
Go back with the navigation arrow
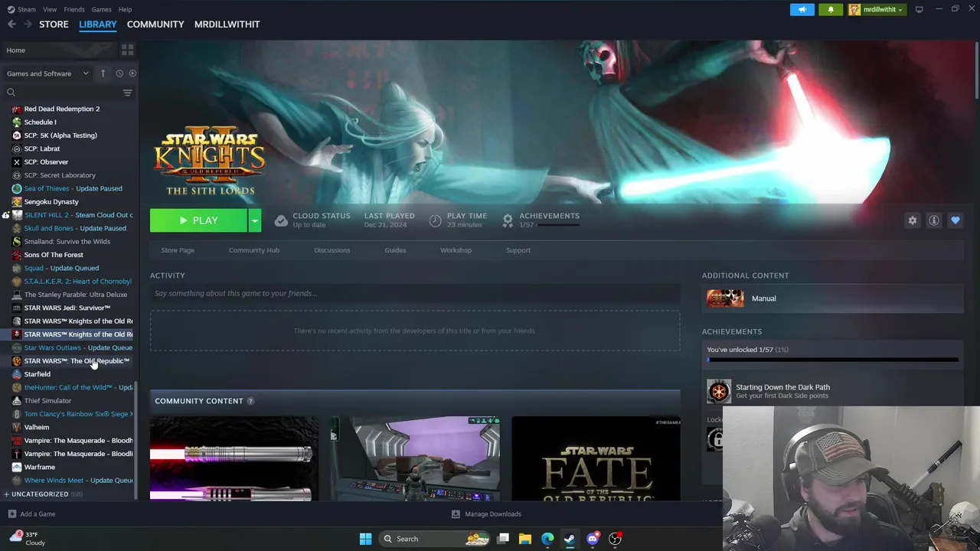[11, 24]
